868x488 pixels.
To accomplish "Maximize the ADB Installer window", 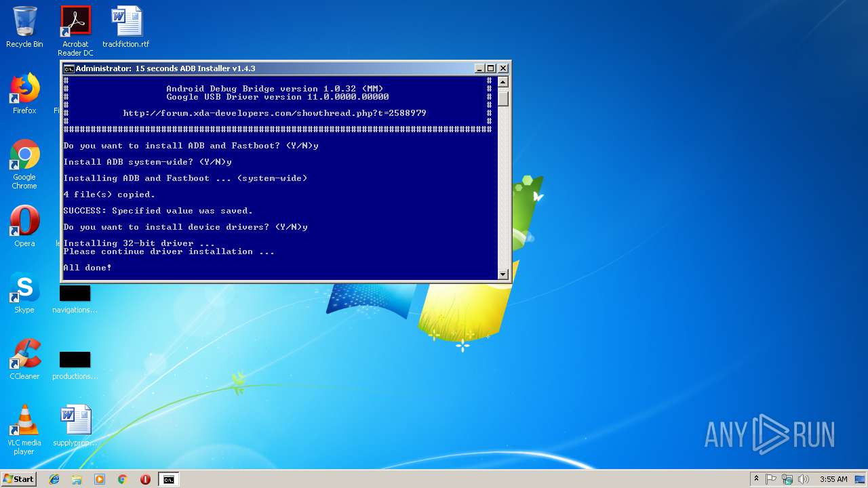I will [491, 68].
